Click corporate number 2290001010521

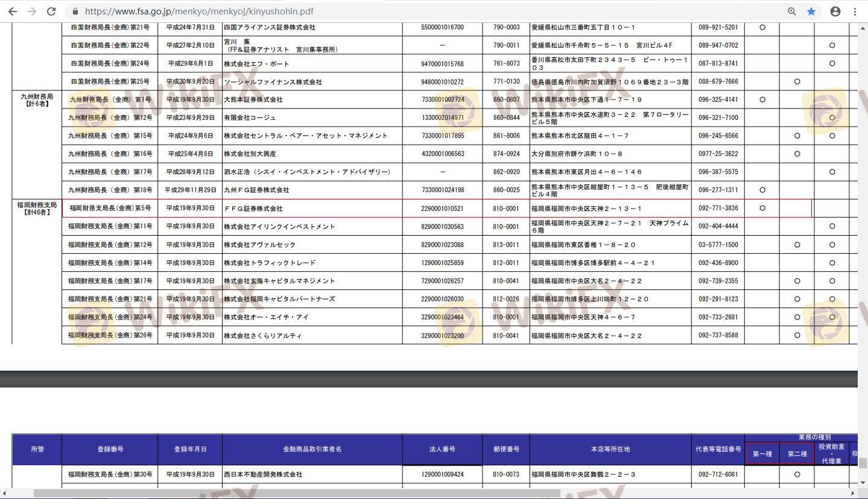(442, 209)
